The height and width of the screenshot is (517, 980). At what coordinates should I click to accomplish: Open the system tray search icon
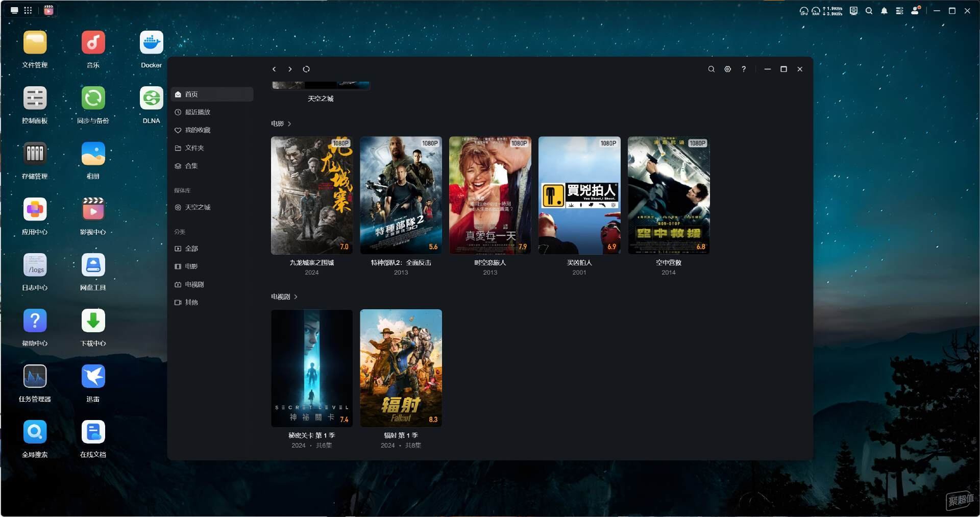click(x=869, y=11)
